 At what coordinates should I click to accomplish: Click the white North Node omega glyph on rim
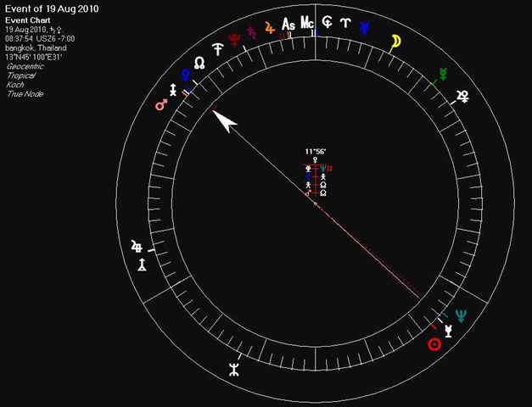(199, 63)
